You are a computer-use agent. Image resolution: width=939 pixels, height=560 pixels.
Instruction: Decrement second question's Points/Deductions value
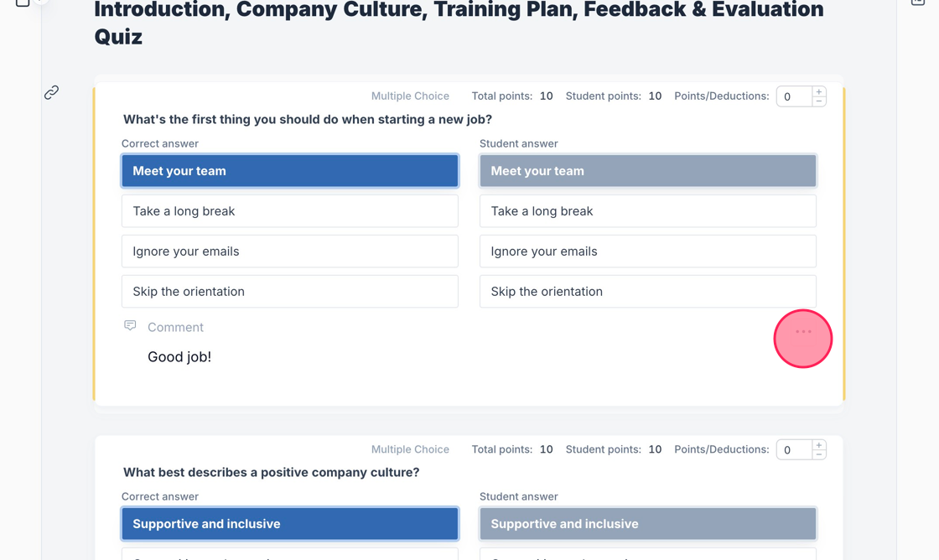point(819,455)
